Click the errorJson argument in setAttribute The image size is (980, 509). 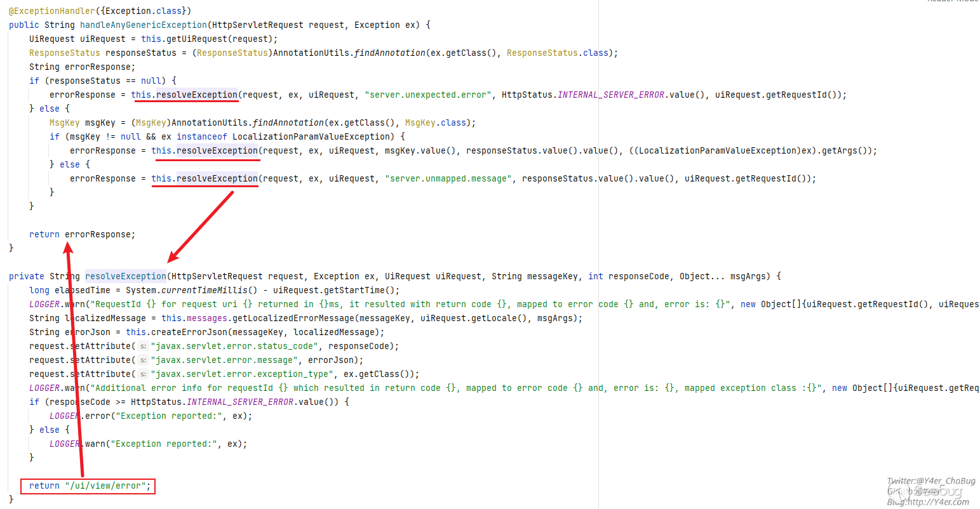point(332,360)
